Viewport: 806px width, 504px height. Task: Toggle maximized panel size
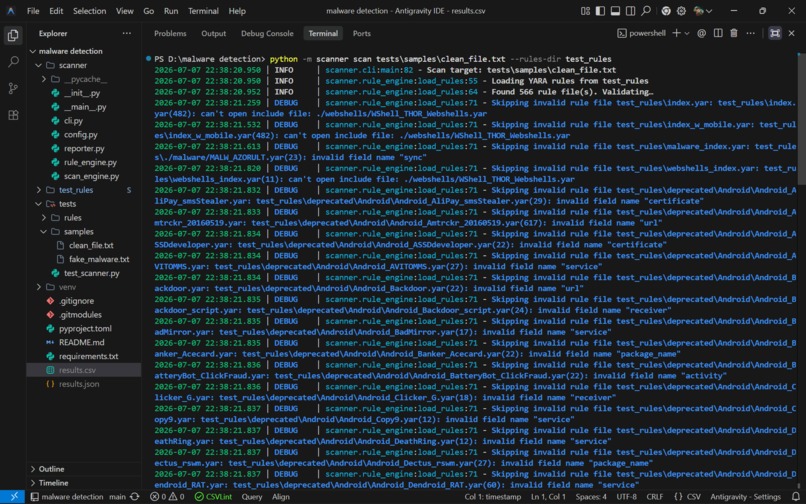tap(775, 33)
